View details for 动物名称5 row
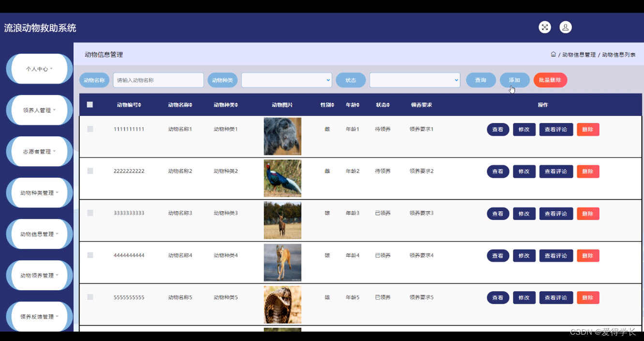This screenshot has width=644, height=341. [498, 297]
